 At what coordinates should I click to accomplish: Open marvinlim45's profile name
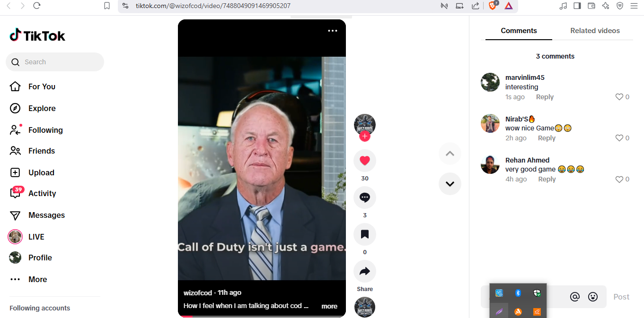[x=525, y=77]
